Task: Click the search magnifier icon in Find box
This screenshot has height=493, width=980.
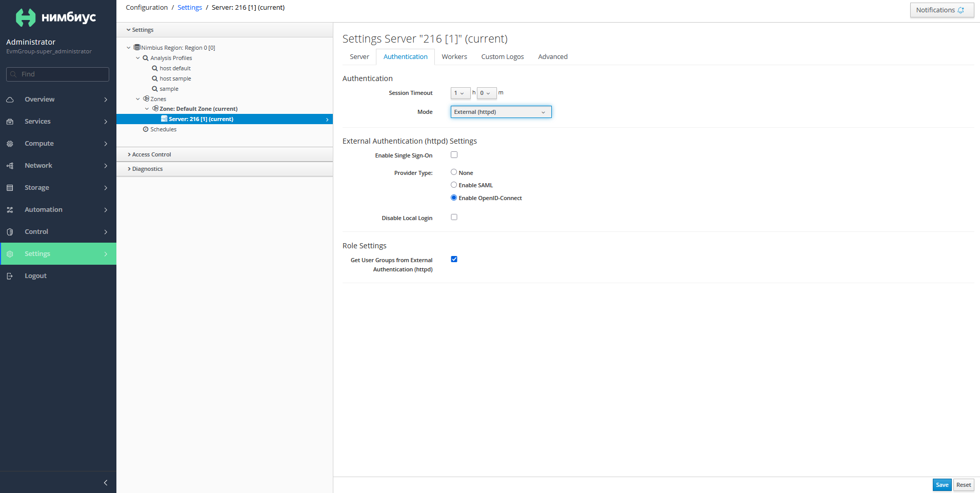Action: point(13,74)
